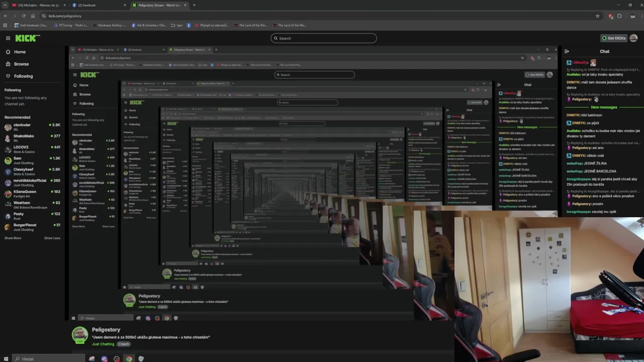This screenshot has width=644, height=362.
Task: Open a new browser tab
Action: 194,5
